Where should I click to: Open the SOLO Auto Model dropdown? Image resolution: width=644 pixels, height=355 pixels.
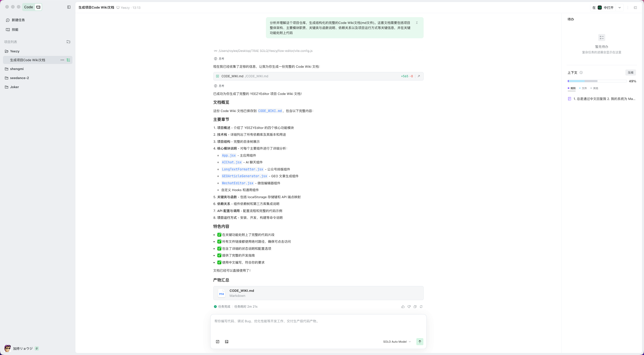tap(397, 342)
